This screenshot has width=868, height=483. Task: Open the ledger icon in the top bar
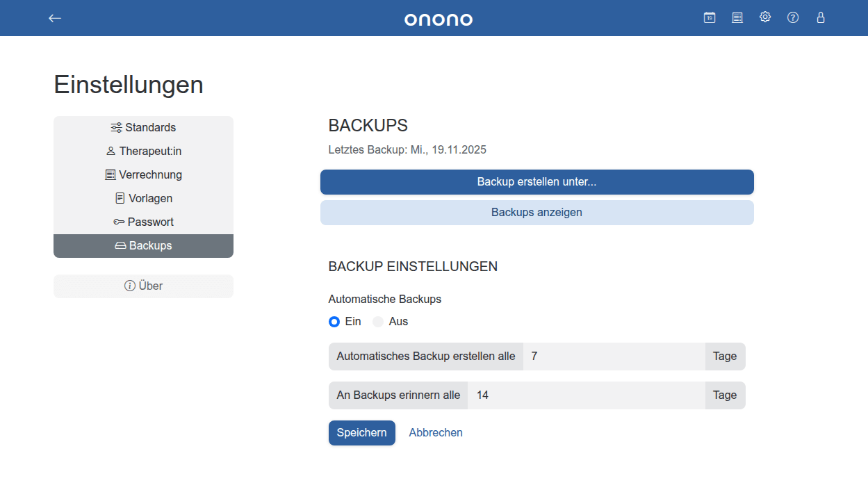[x=737, y=17]
